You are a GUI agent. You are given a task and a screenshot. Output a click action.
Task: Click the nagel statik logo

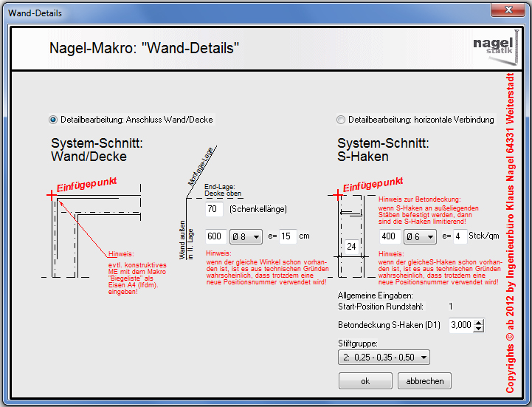(x=492, y=49)
